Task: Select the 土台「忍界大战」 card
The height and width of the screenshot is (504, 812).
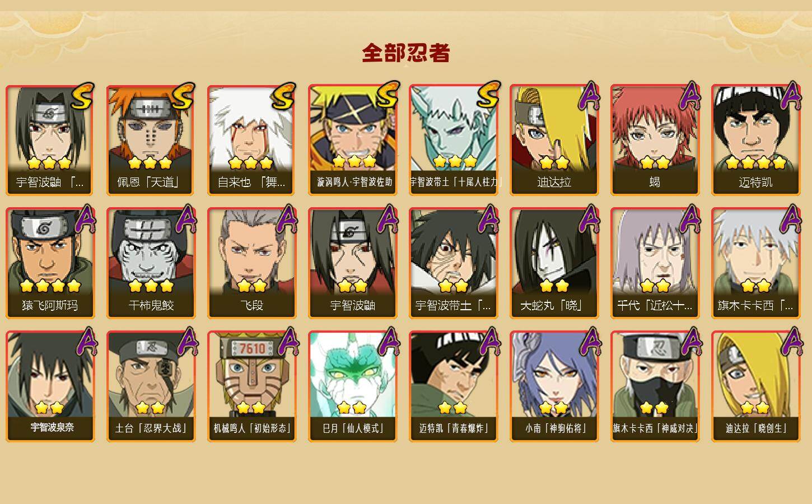Action: (x=151, y=386)
